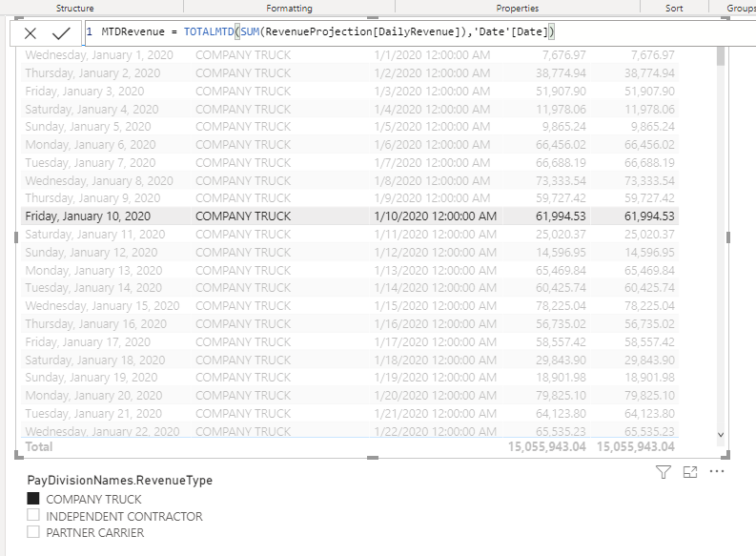Check the INDEPENDENT CONTRACTOR slicer box
The height and width of the screenshot is (556, 756).
pyautogui.click(x=33, y=515)
